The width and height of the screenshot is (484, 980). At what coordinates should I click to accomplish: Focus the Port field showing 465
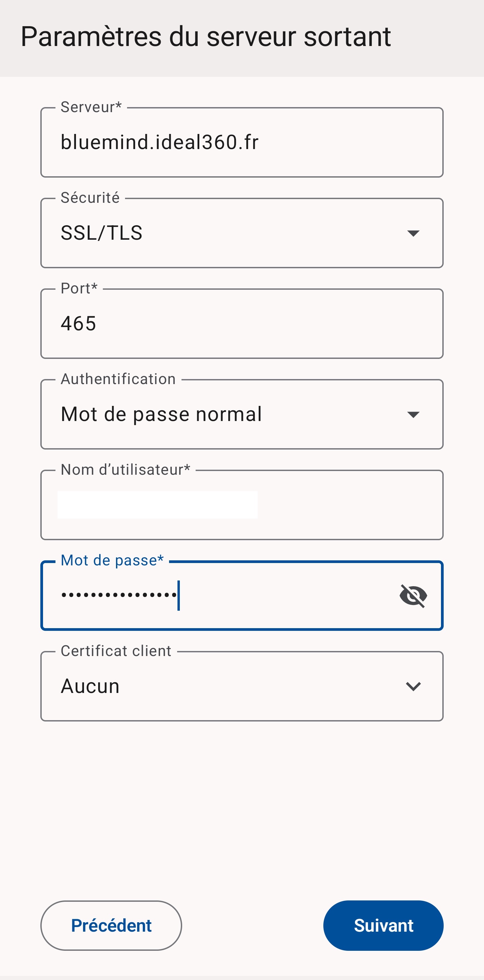[x=241, y=324]
